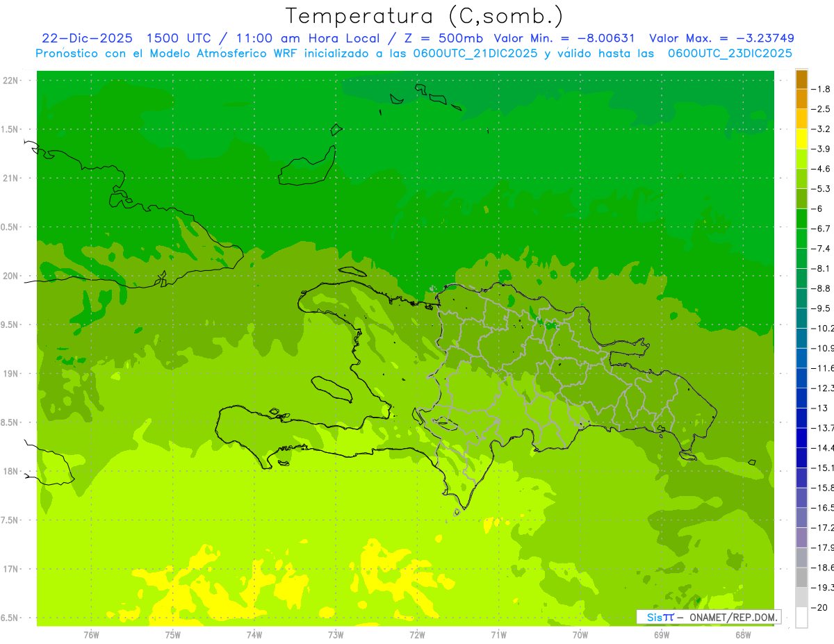The width and height of the screenshot is (834, 644).
Task: Click the '-5.3' color scale label
Action: pyautogui.click(x=820, y=189)
